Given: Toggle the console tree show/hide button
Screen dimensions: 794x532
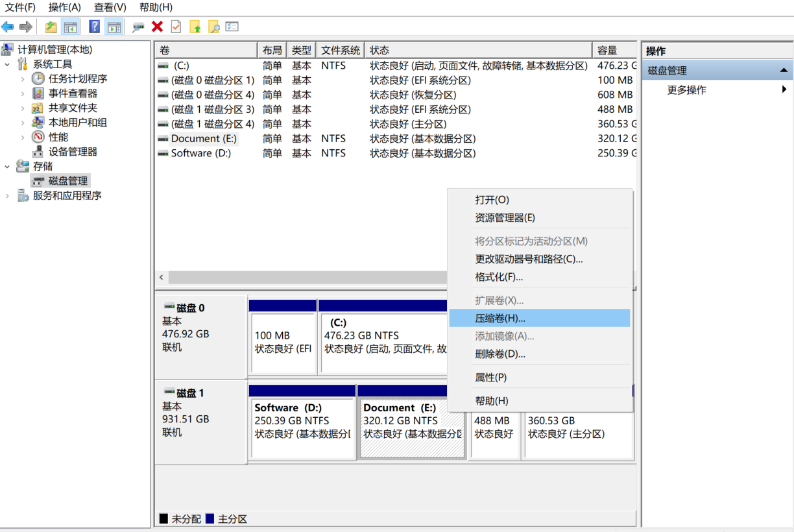Looking at the screenshot, I should [x=70, y=27].
